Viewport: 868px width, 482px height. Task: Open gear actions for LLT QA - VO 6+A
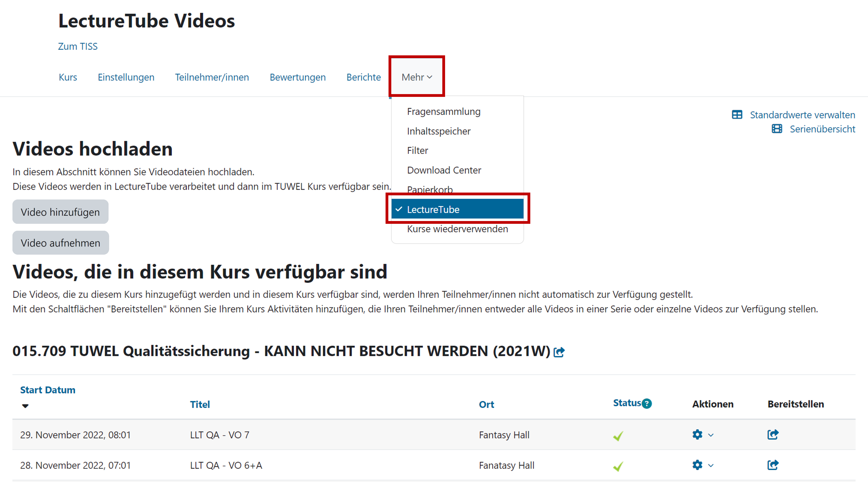coord(697,465)
